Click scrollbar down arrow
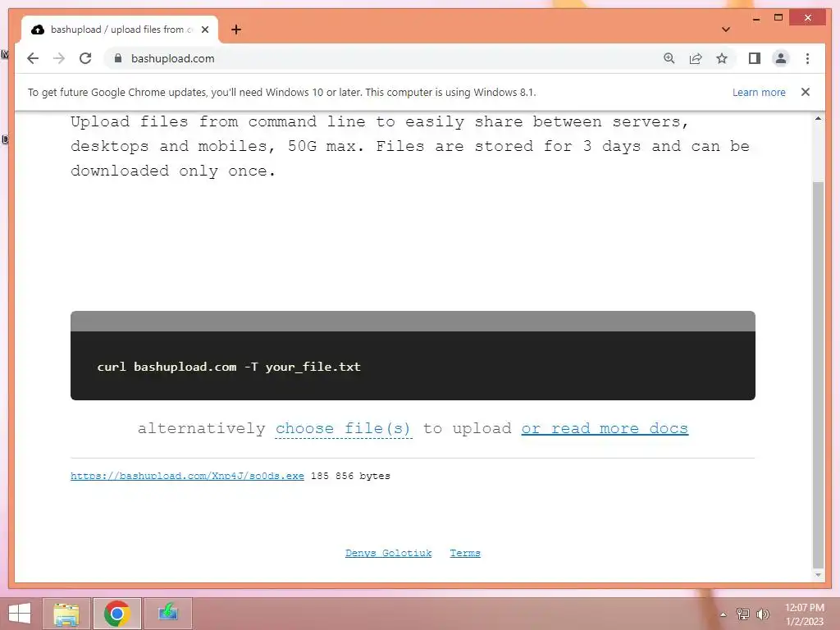Image resolution: width=840 pixels, height=630 pixels. tap(818, 575)
